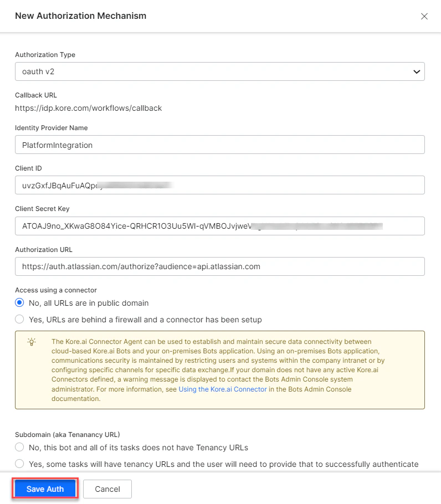This screenshot has width=441, height=504.
Task: Select the Authorization URL input field
Action: pos(220,266)
